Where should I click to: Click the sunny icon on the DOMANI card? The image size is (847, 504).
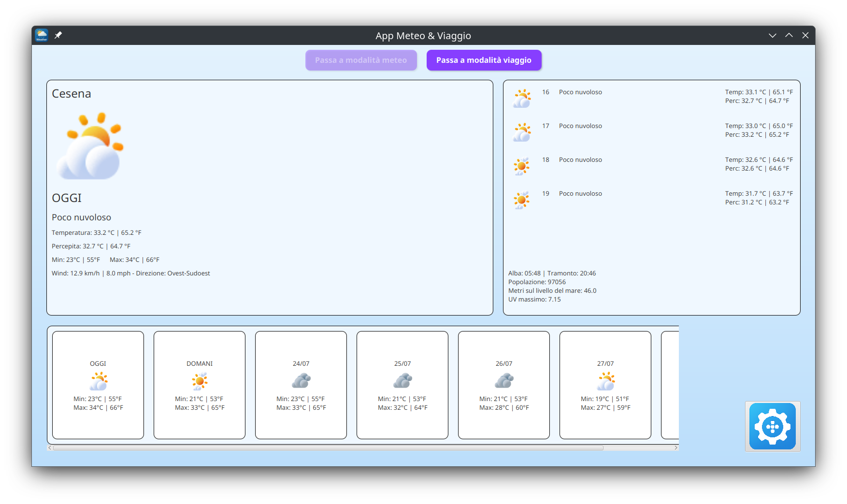coord(199,381)
